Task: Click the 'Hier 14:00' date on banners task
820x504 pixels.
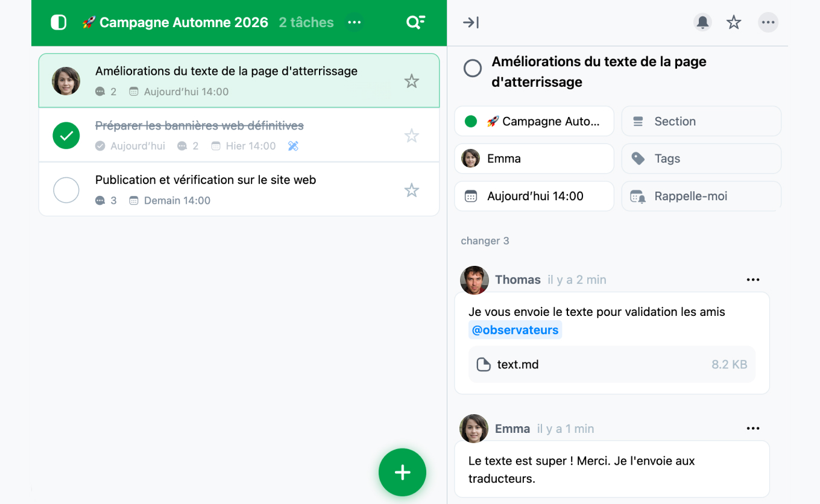Action: pos(251,146)
